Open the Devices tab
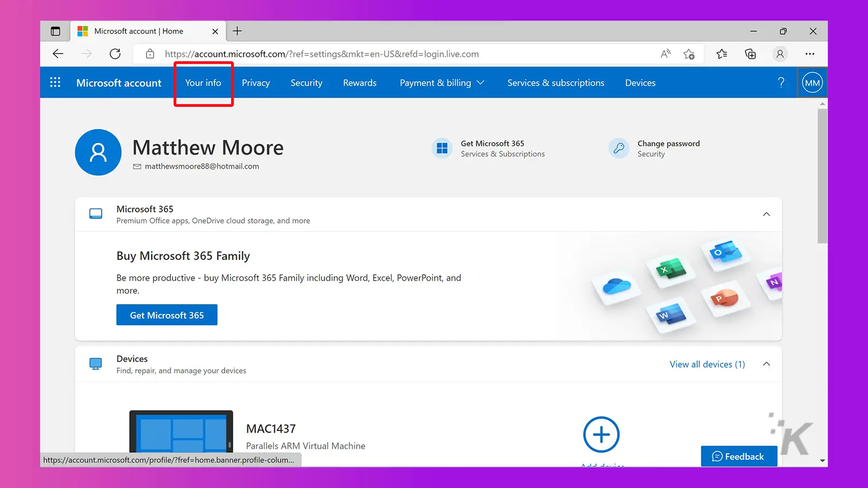 click(x=640, y=83)
